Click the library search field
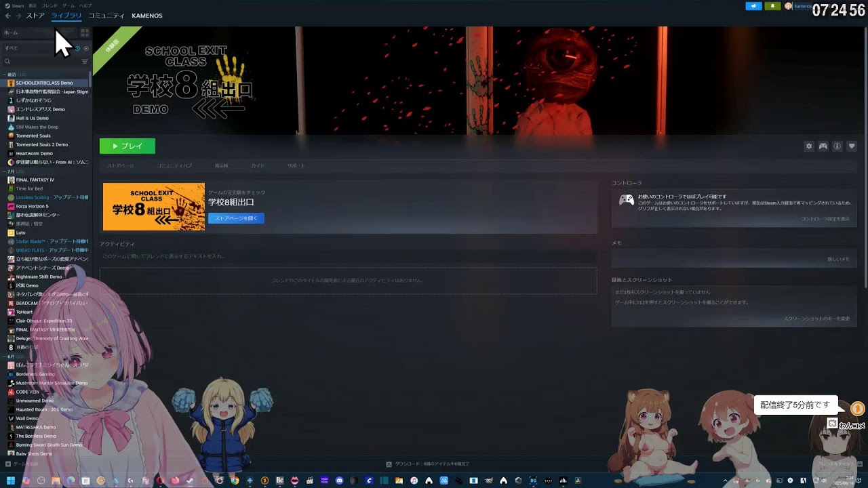Viewport: 868px width, 488px height. (41, 61)
